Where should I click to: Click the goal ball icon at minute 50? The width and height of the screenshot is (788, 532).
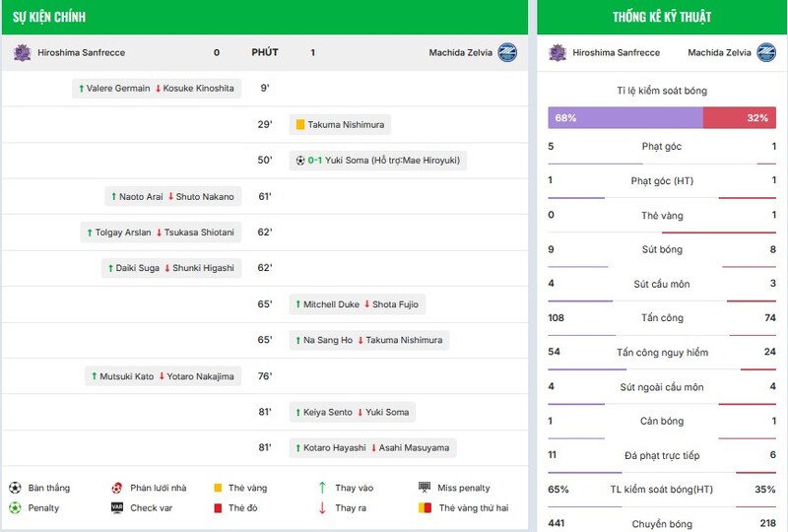(x=300, y=161)
